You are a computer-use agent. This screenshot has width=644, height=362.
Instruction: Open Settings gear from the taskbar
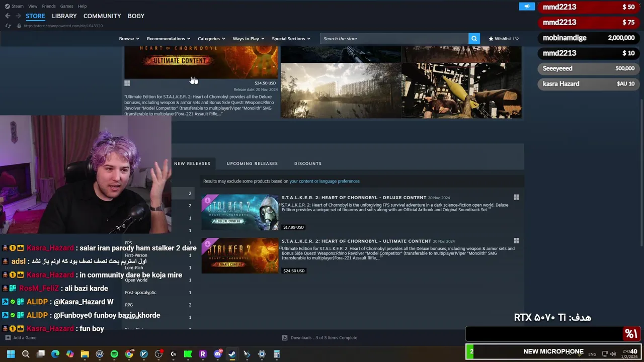(262, 354)
